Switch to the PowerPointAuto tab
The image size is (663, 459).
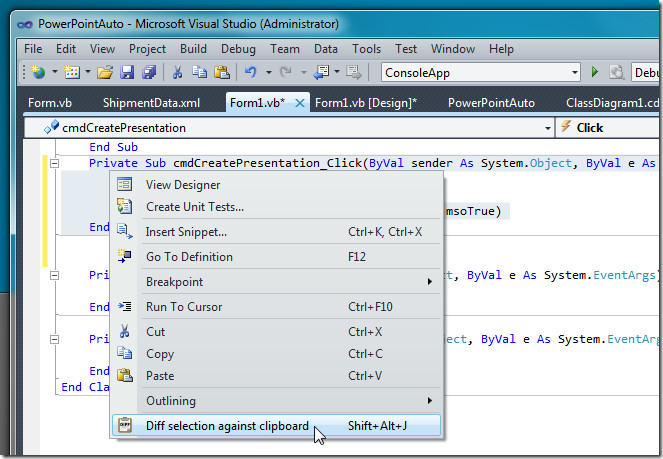491,103
